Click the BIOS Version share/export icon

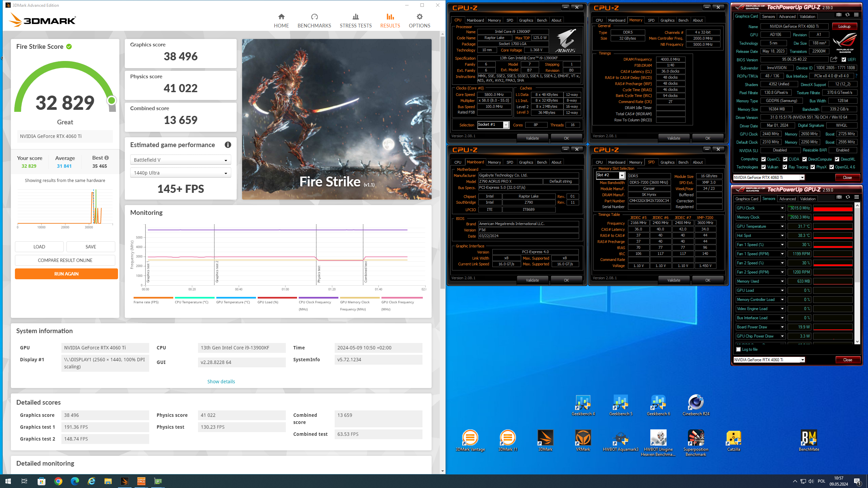click(834, 59)
